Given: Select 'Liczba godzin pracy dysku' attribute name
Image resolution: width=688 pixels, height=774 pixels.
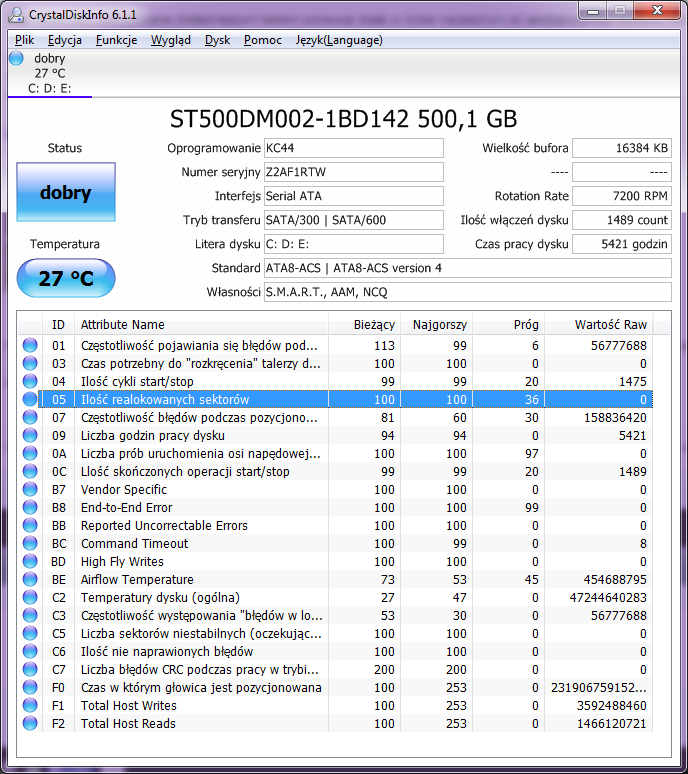Looking at the screenshot, I should pos(153,435).
